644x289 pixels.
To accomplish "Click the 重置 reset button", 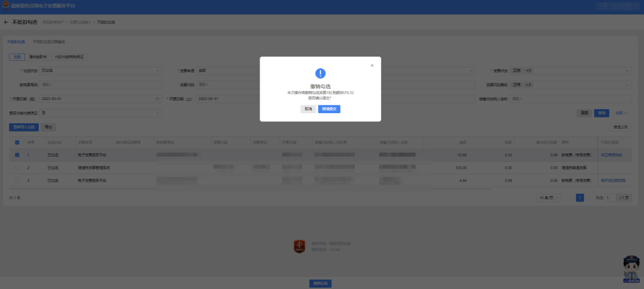I will click(x=584, y=113).
